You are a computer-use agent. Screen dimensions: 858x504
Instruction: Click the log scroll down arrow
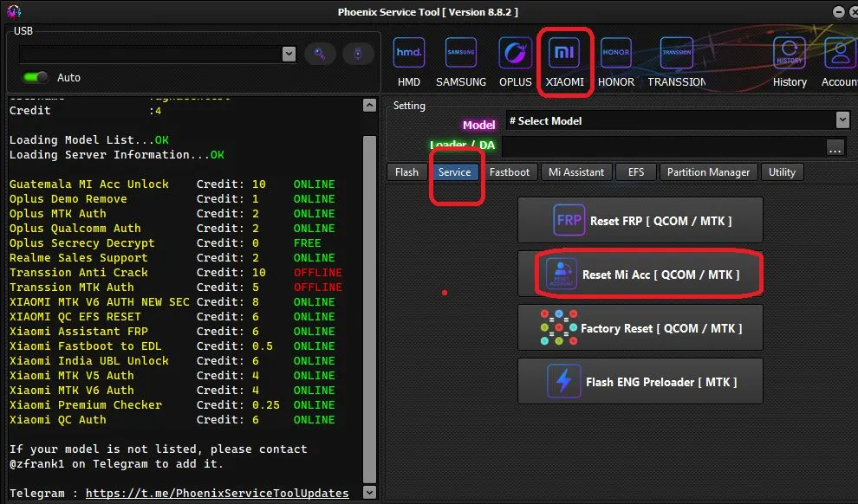tap(370, 492)
